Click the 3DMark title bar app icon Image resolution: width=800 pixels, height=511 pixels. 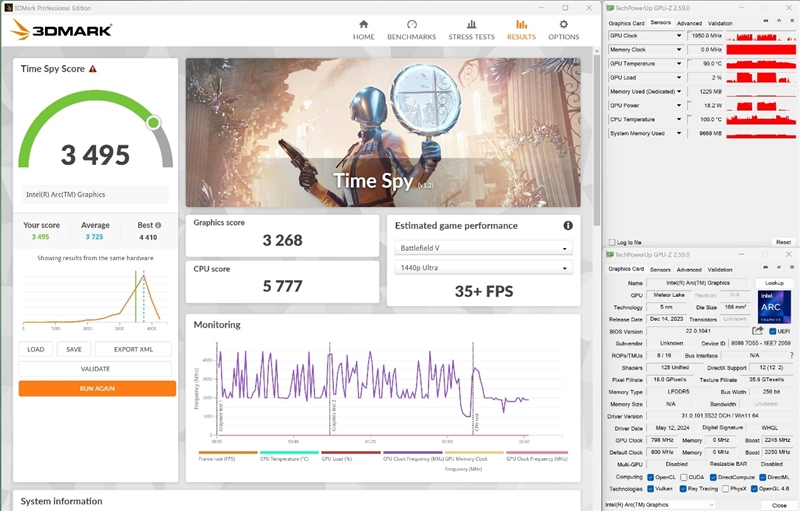(8, 8)
